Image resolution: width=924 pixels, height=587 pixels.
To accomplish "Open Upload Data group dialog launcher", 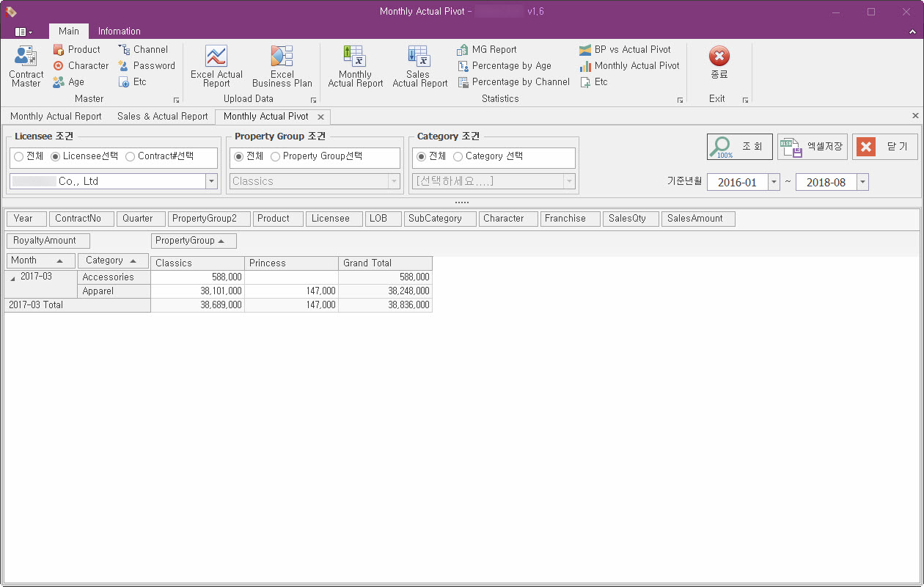I will click(313, 100).
